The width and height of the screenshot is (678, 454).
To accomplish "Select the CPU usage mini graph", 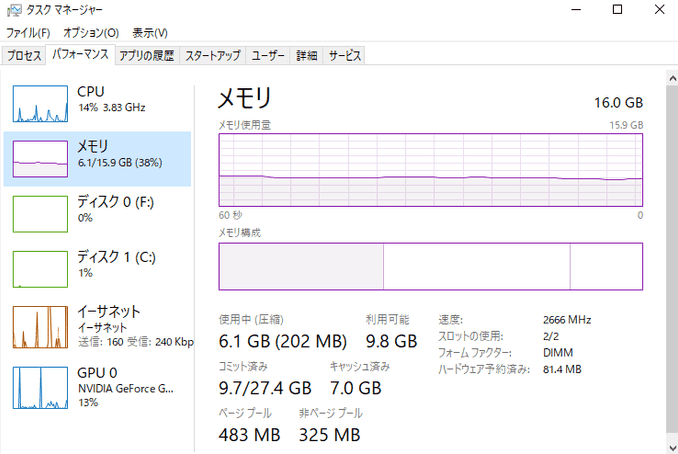I will click(x=40, y=104).
